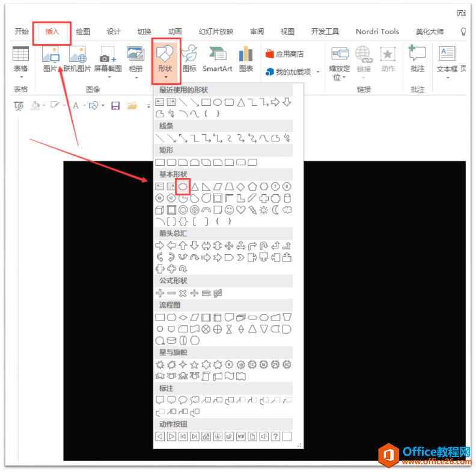The width and height of the screenshot is (476, 472).
Task: Select the straight line under 线条
Action: pos(160,138)
